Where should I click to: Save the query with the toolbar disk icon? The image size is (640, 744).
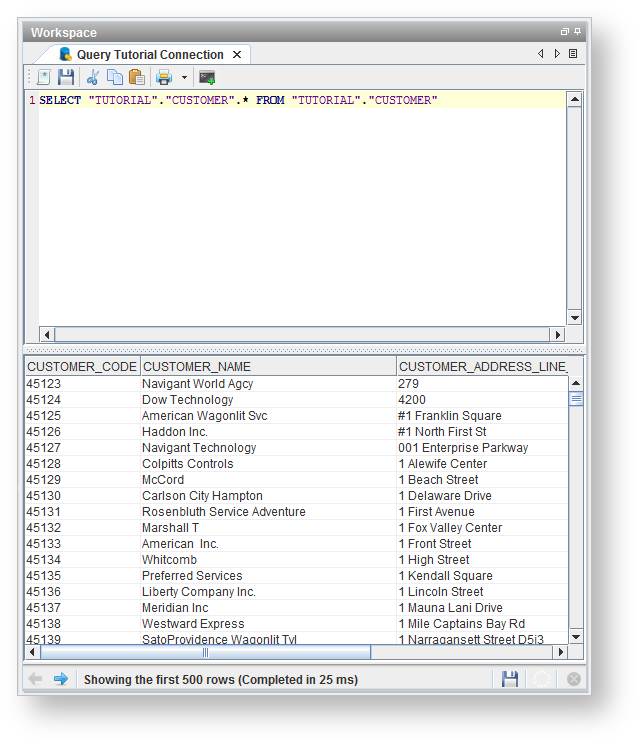point(66,77)
